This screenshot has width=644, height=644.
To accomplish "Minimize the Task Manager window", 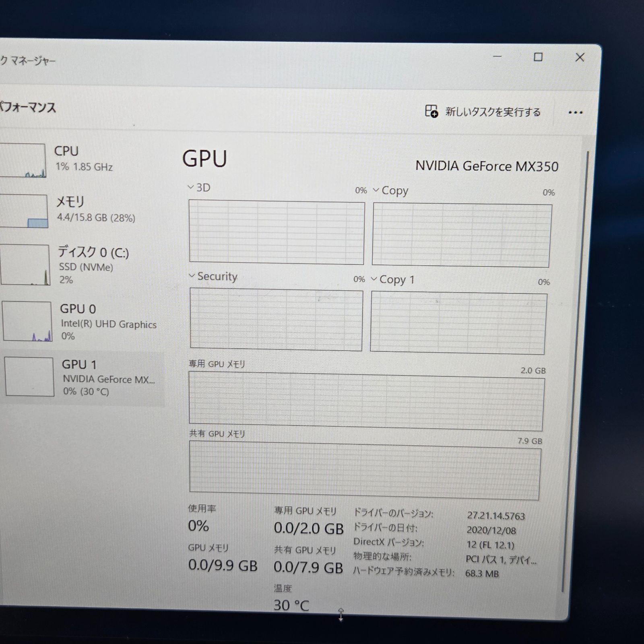I will point(497,57).
